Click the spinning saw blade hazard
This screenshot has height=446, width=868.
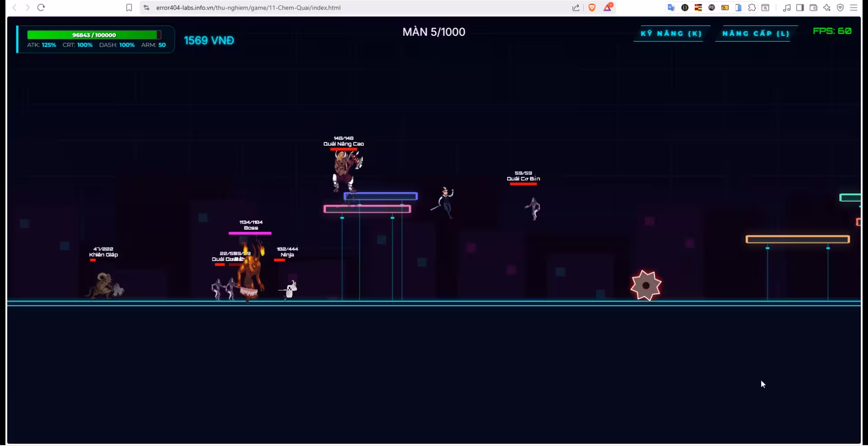pos(646,285)
